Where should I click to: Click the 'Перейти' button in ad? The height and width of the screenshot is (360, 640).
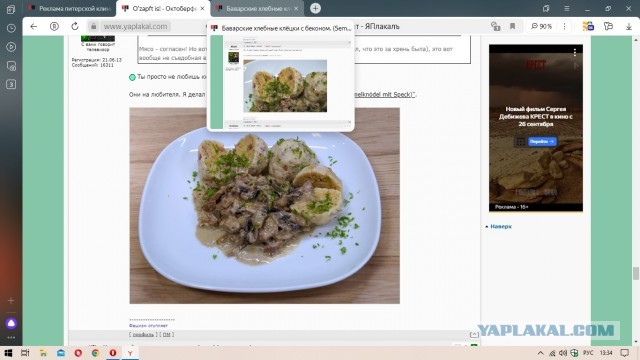542,141
